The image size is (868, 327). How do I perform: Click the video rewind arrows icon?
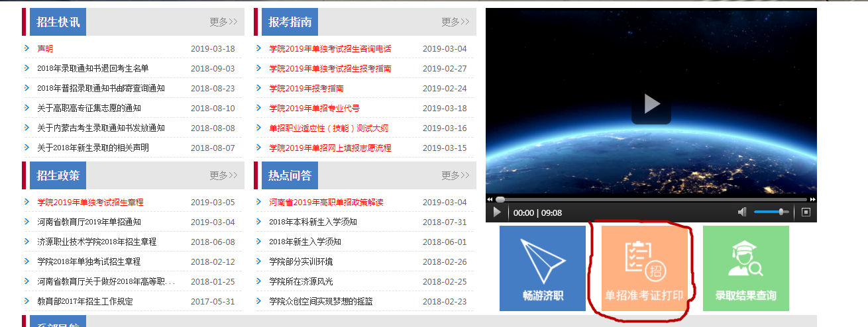point(490,199)
